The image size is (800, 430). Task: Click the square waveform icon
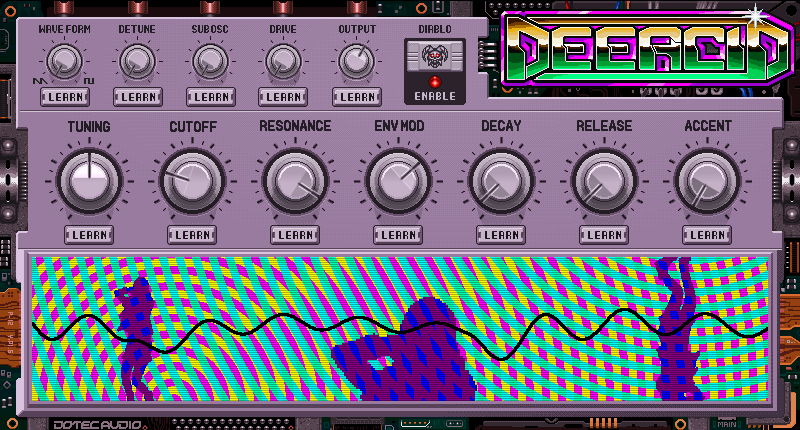(x=89, y=81)
